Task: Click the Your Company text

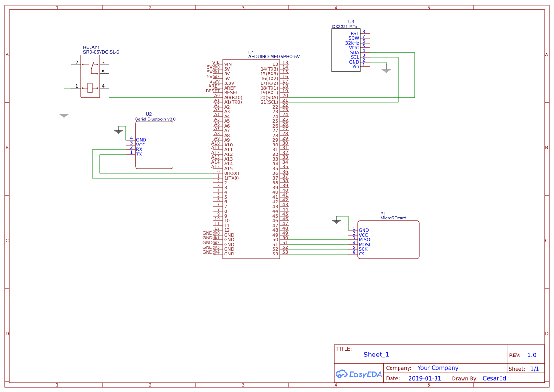Action: coord(438,368)
